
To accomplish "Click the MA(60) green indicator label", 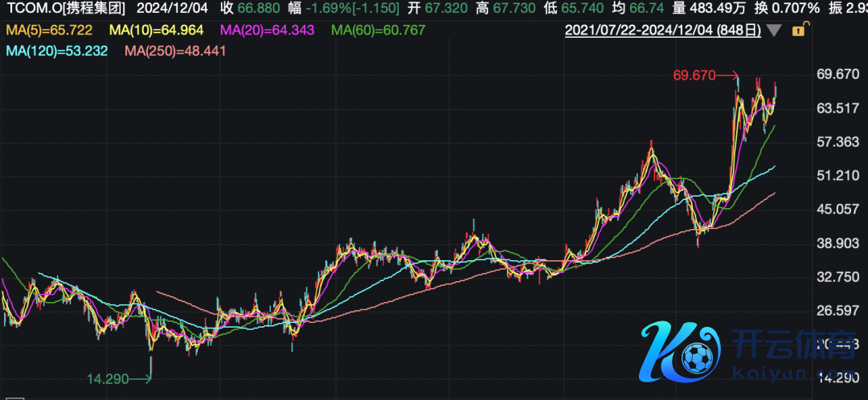I will pyautogui.click(x=378, y=31).
